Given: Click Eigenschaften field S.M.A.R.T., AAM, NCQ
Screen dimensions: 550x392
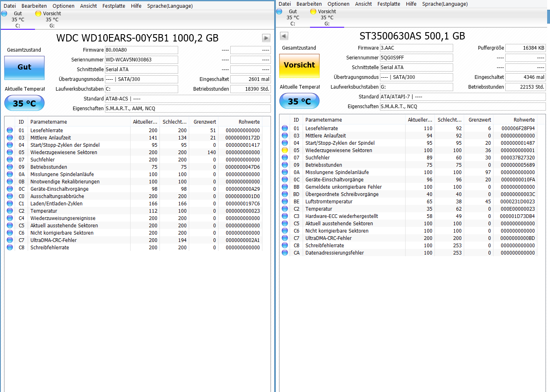Looking at the screenshot, I should tap(188, 109).
